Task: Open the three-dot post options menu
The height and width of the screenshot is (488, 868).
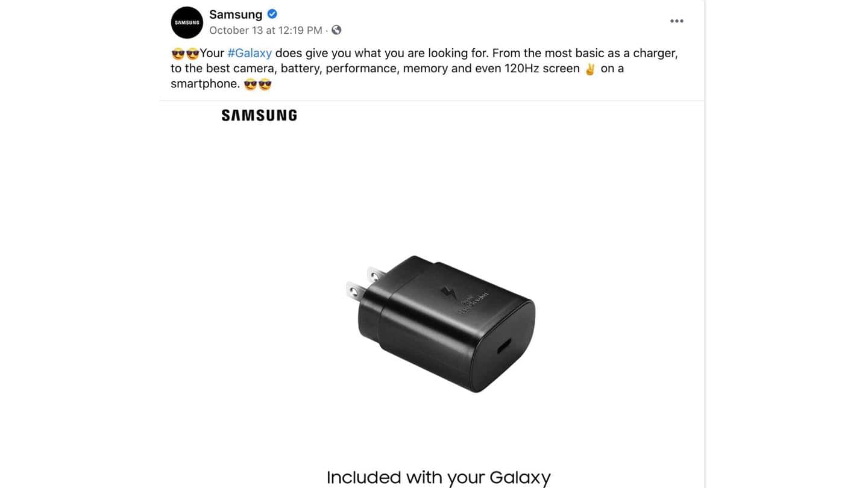Action: coord(677,21)
